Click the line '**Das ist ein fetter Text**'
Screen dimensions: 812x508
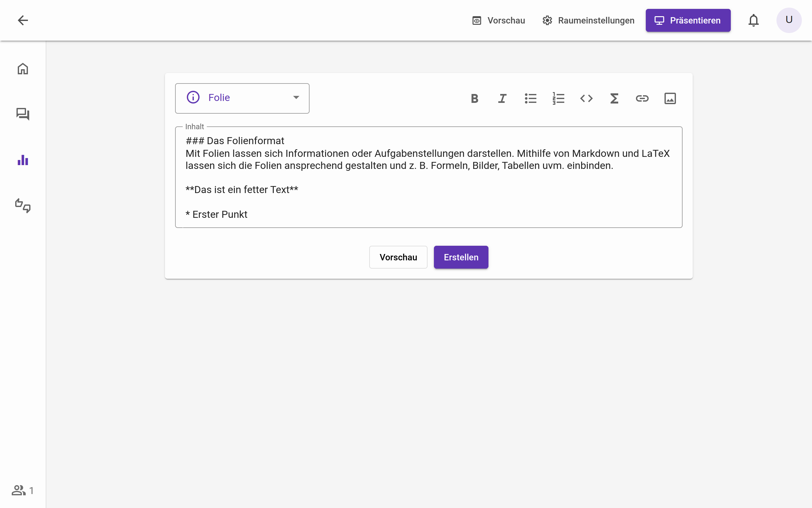coord(242,190)
